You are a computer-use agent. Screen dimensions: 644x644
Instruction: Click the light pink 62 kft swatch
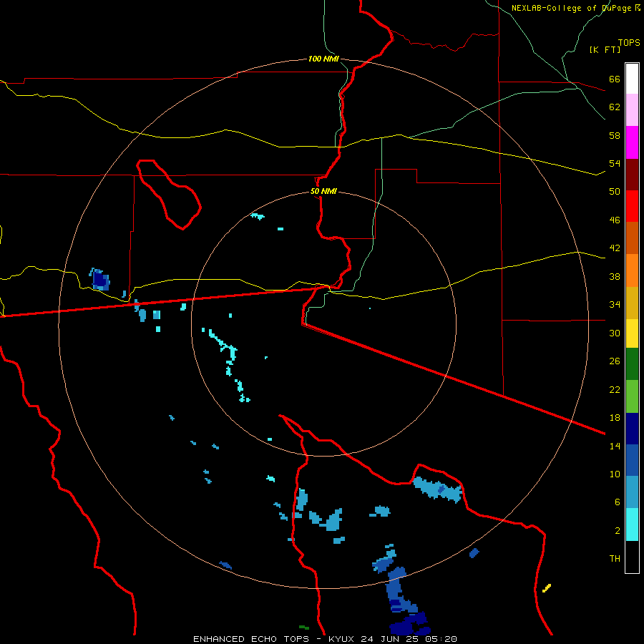tap(632, 109)
